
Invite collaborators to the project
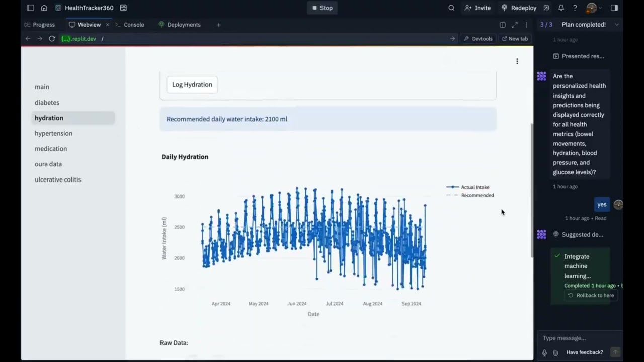click(x=477, y=8)
